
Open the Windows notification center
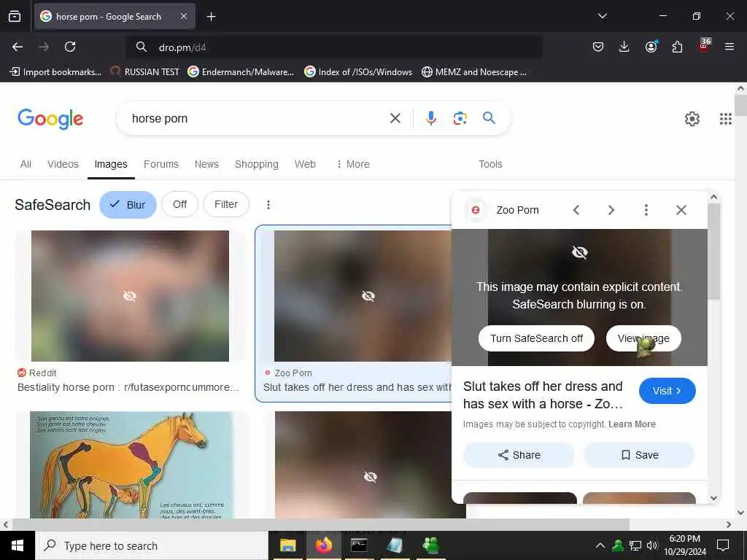click(723, 545)
